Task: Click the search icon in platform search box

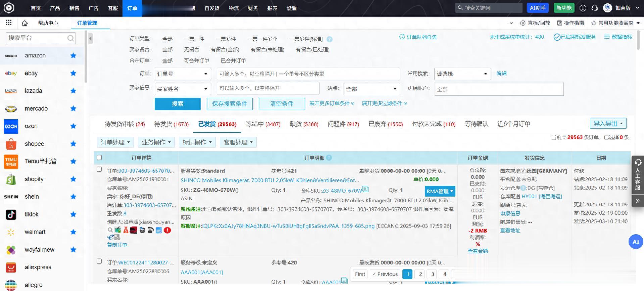Action: [70, 38]
